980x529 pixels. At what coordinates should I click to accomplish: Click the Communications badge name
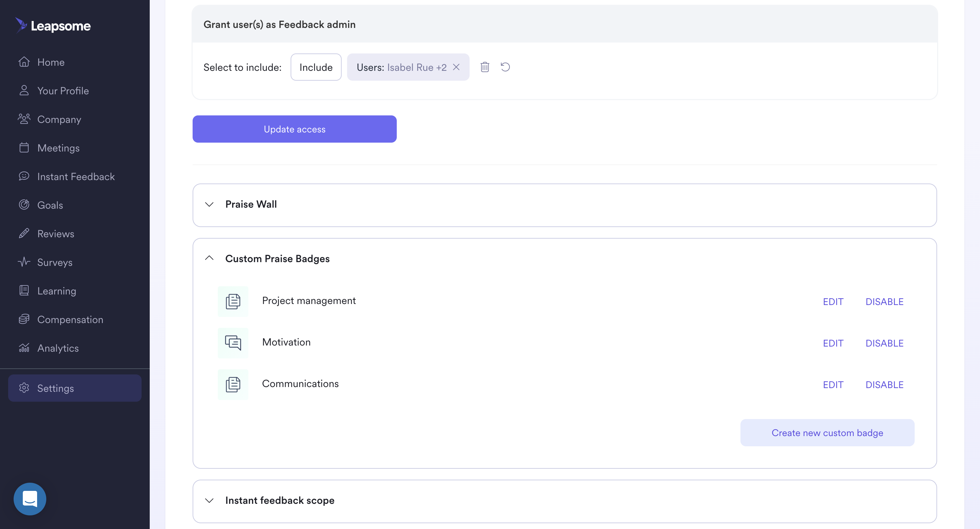[300, 383]
